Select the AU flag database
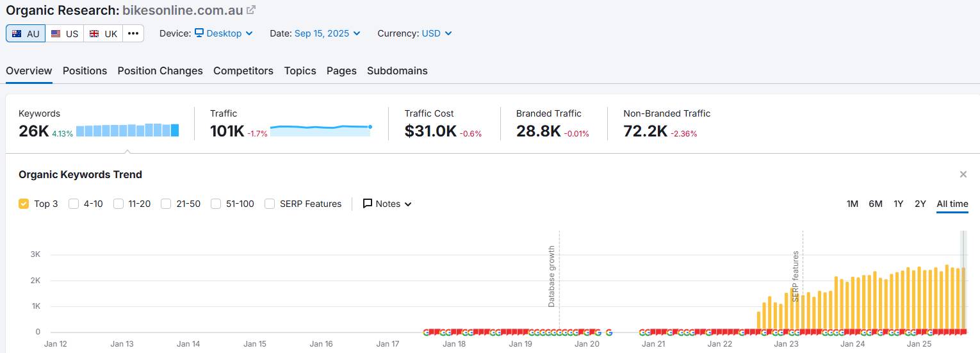 26,33
